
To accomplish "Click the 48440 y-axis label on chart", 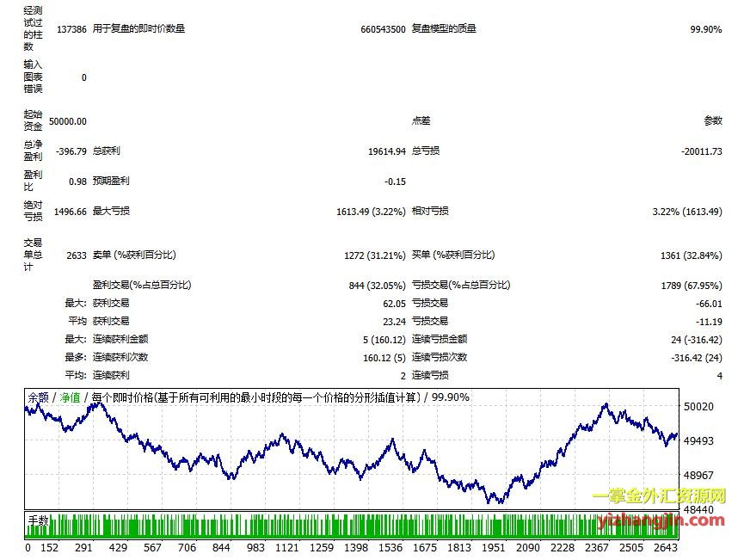I will (x=698, y=510).
